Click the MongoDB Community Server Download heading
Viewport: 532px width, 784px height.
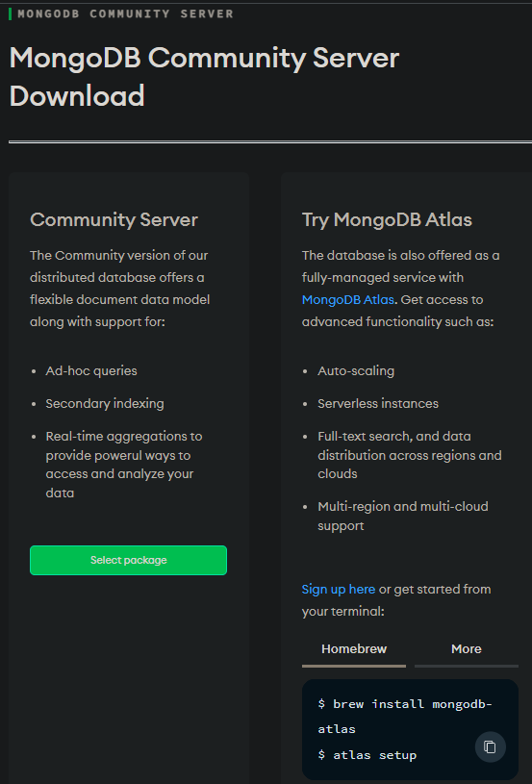204,77
